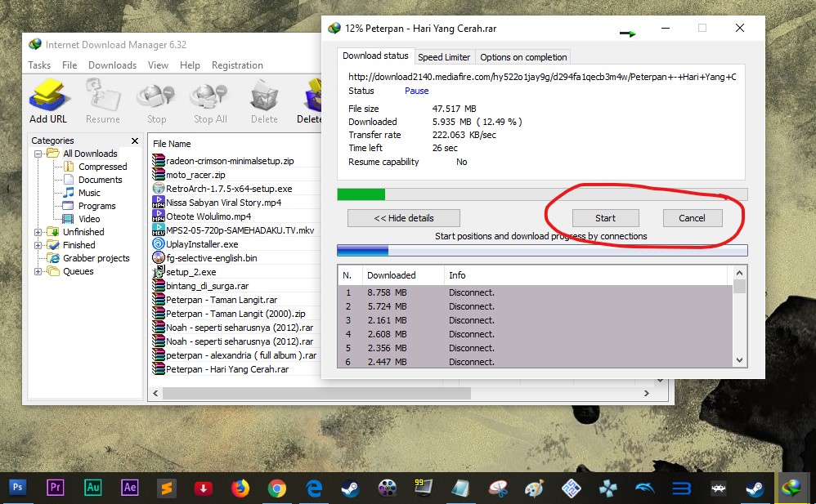Open the View menu
Screen dimensions: 816x504
pyautogui.click(x=158, y=65)
